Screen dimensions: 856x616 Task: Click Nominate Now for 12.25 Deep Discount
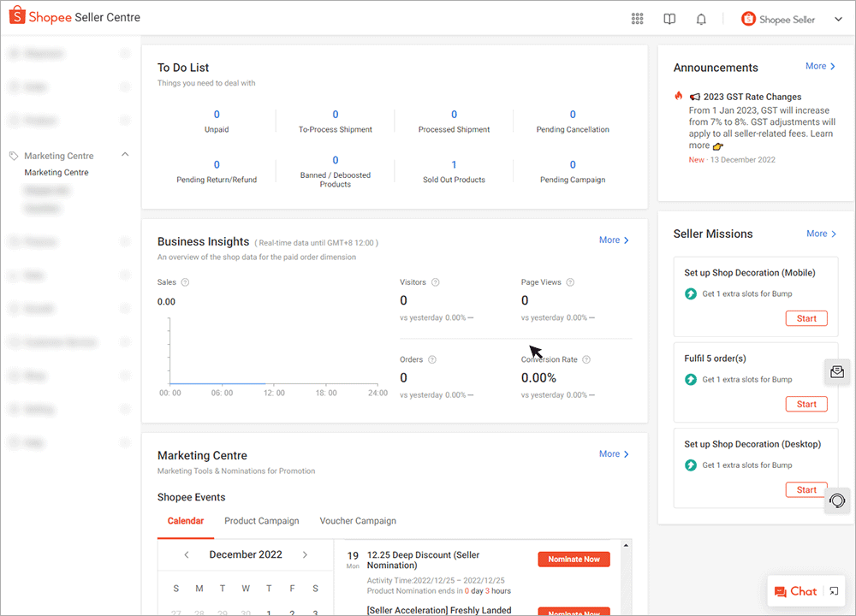(574, 560)
